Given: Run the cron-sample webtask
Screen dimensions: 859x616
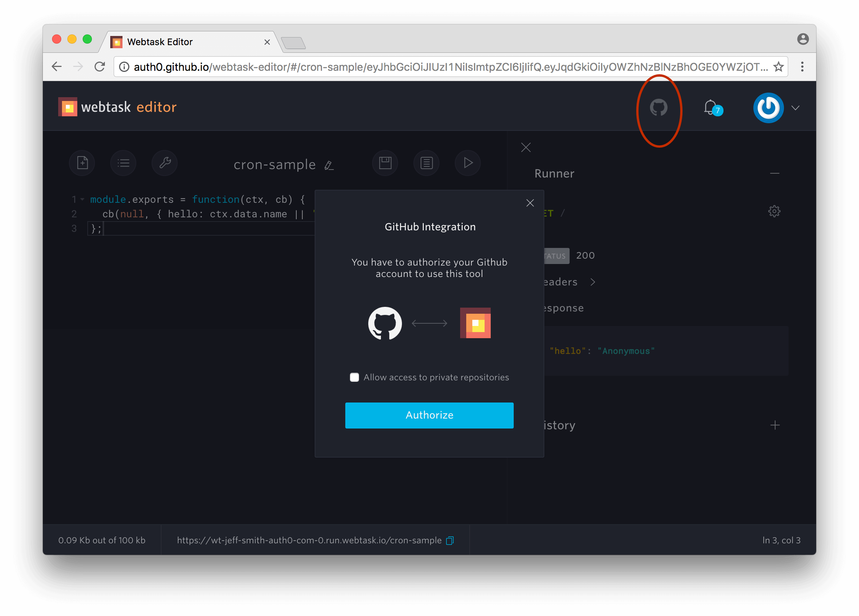Looking at the screenshot, I should click(468, 163).
